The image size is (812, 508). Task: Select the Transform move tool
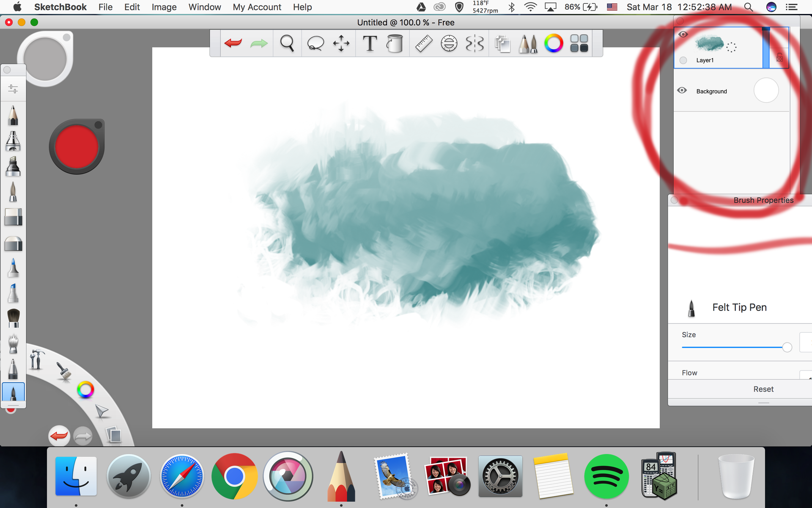tap(341, 43)
